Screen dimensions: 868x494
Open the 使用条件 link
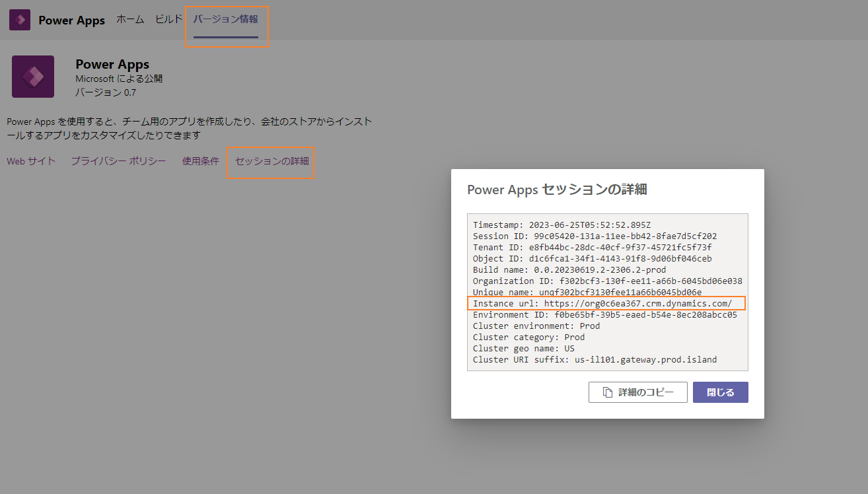pos(201,161)
